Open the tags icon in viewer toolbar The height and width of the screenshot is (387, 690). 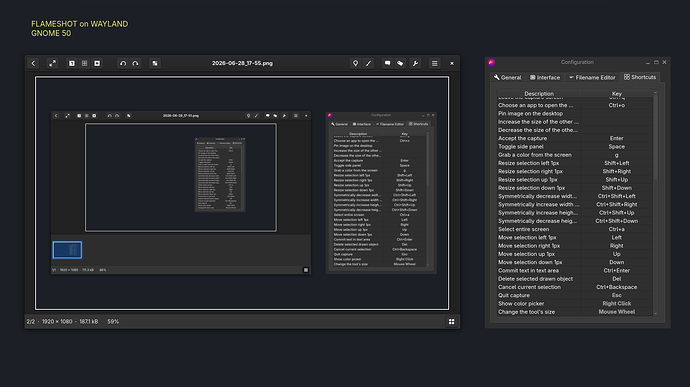(400, 63)
